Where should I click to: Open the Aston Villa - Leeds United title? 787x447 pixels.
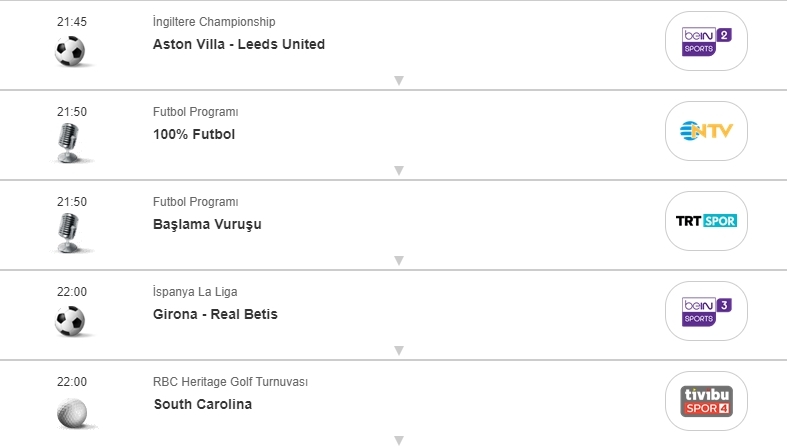[239, 44]
